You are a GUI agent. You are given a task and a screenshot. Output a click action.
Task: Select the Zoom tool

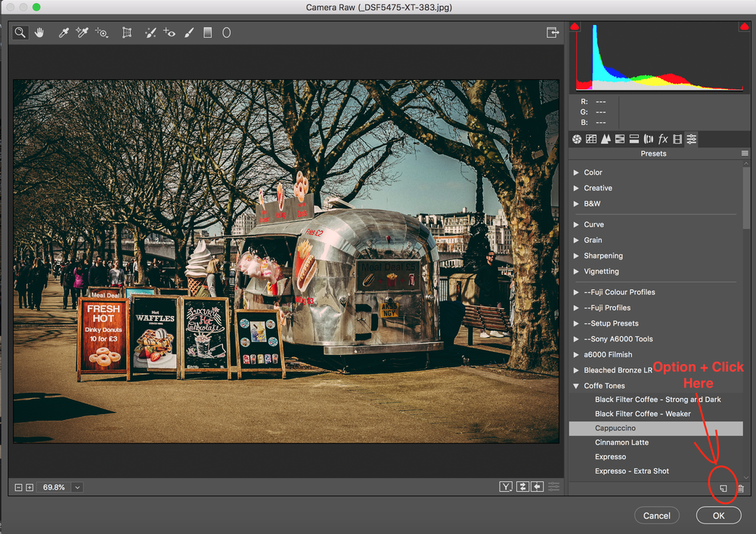20,32
